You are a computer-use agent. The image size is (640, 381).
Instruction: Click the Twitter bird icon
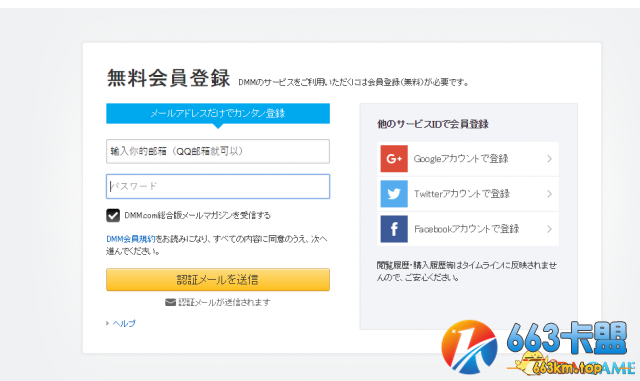tap(394, 194)
